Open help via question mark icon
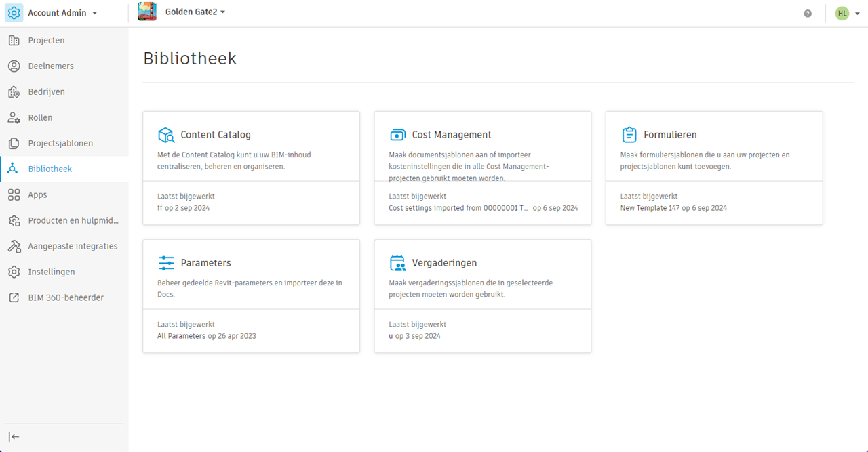The height and width of the screenshot is (452, 868). click(808, 14)
